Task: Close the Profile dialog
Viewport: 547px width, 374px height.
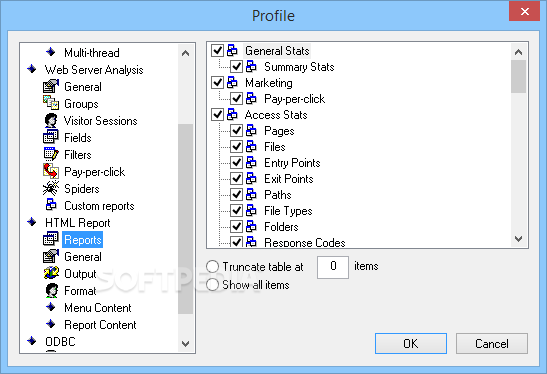Action: point(525,12)
